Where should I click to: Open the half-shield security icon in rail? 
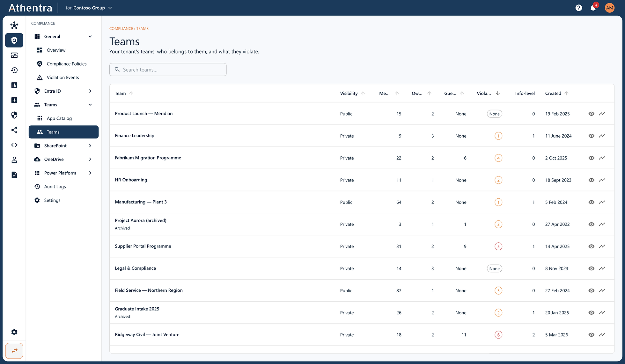pos(14,115)
